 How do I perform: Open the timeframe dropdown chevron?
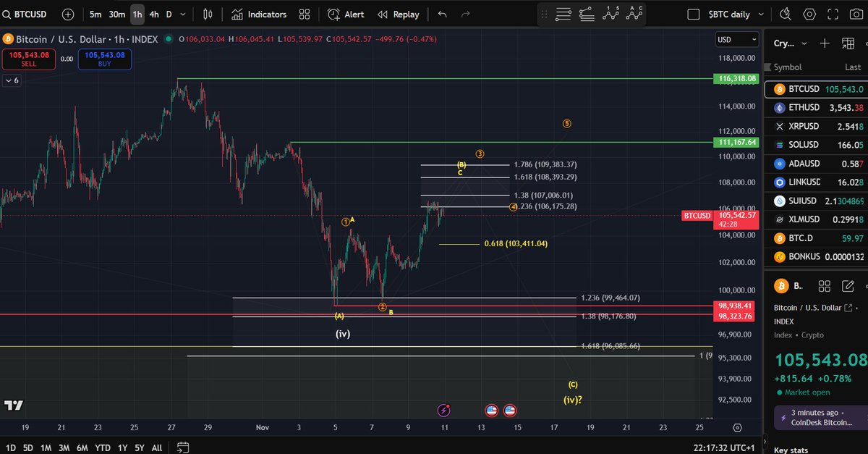(183, 14)
